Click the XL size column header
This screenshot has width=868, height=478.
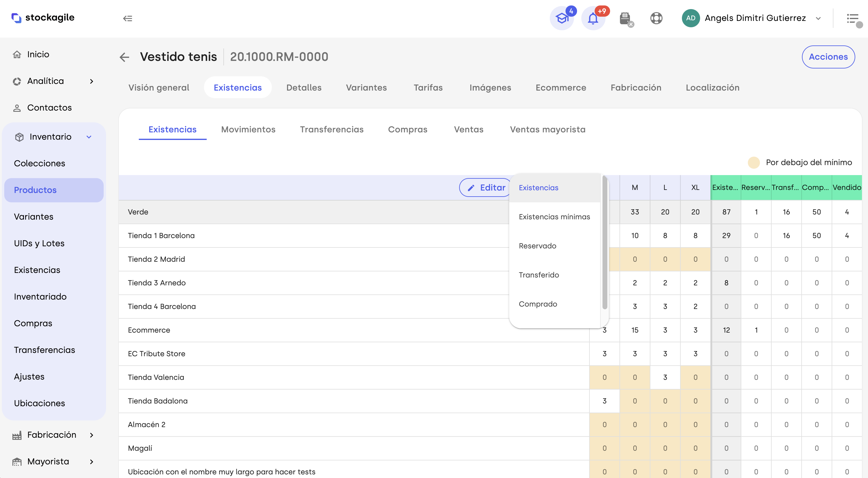coord(695,188)
